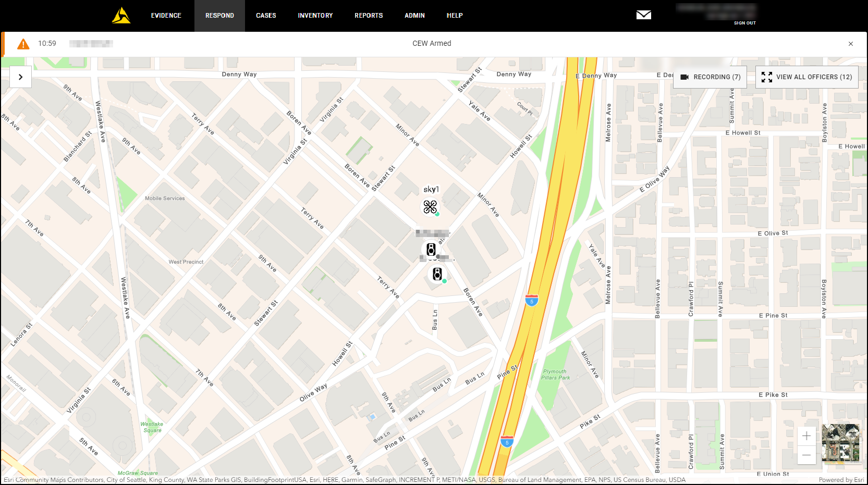Expand the side panel chevron
The image size is (868, 485).
pyautogui.click(x=21, y=77)
